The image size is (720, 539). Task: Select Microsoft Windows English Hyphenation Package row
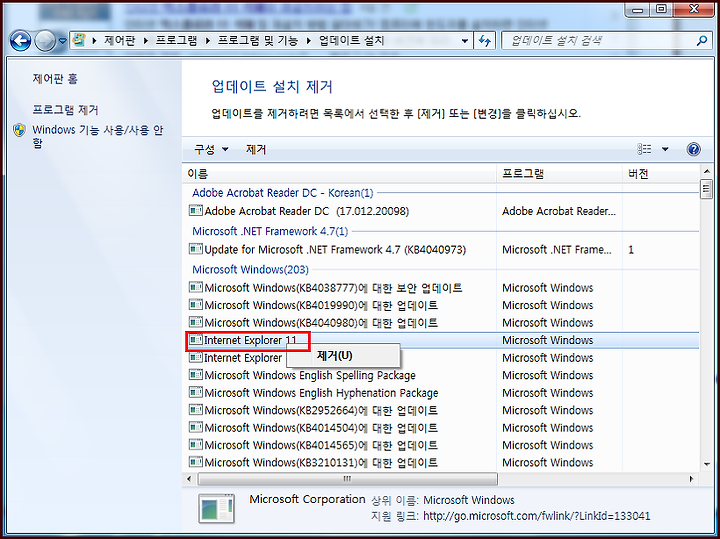click(x=443, y=393)
